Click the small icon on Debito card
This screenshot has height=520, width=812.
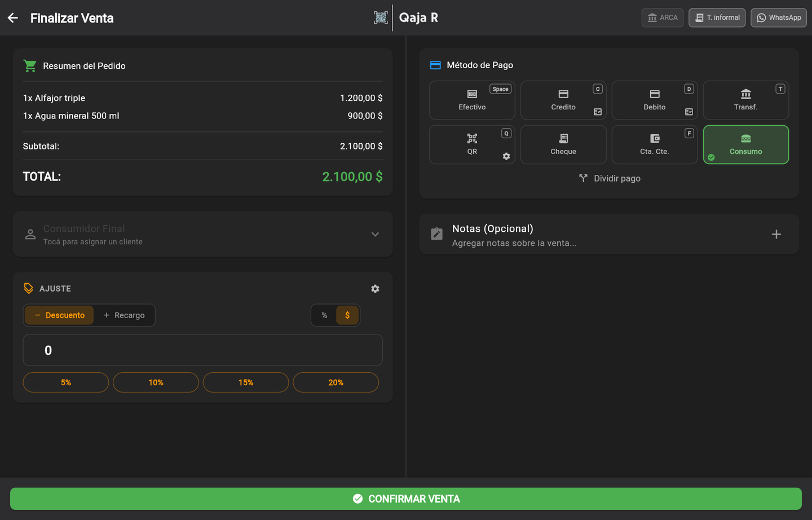tap(689, 112)
